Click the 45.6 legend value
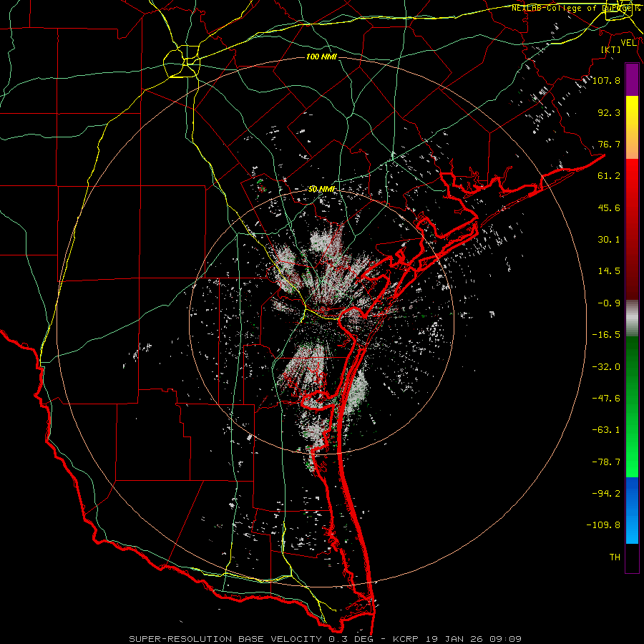This screenshot has width=644, height=644. 609,208
